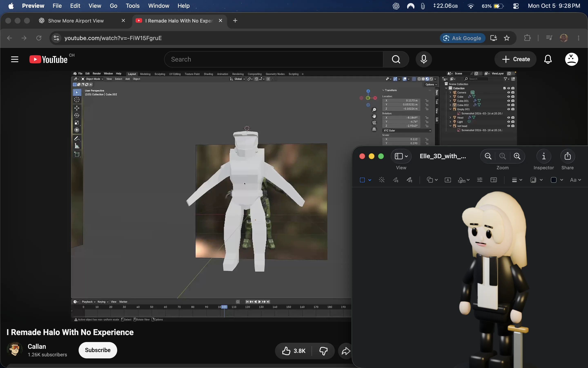
Task: Open the YouTube hamburger guide menu
Action: pos(14,59)
